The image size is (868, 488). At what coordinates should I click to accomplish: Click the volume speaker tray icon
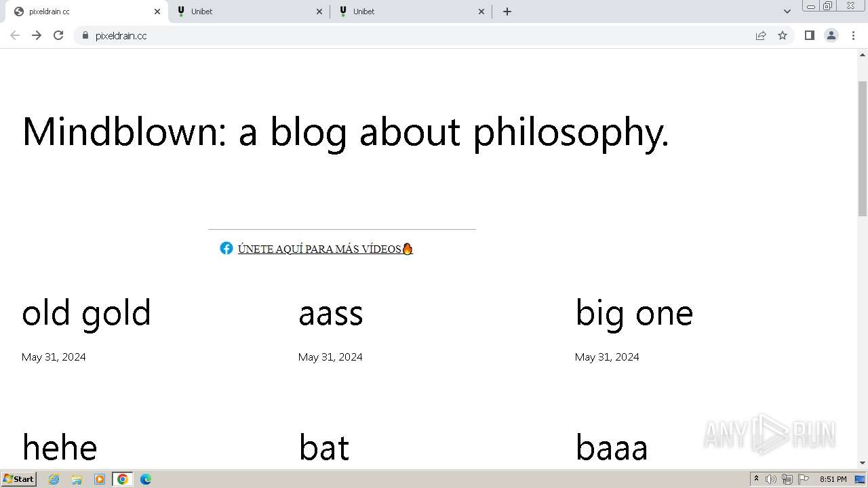[771, 479]
